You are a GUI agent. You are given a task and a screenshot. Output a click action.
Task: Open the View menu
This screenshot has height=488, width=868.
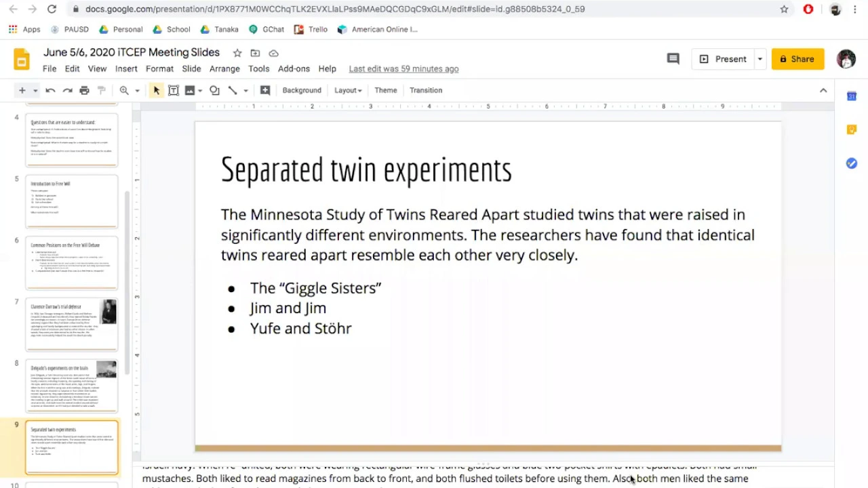click(x=97, y=68)
